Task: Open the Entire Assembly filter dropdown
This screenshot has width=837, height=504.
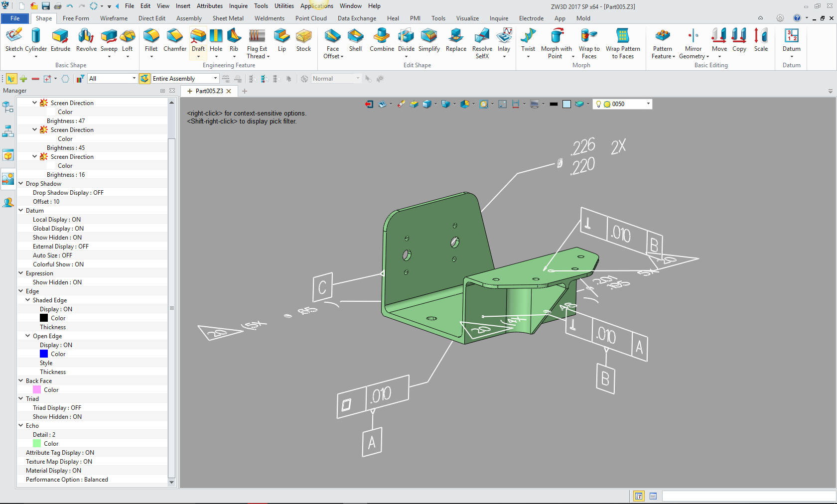Action: pyautogui.click(x=215, y=79)
